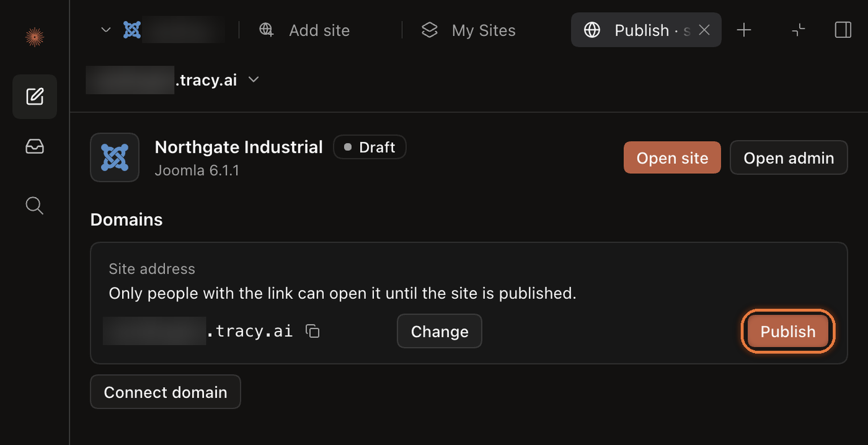Toggle the side panel layout icon

843,30
